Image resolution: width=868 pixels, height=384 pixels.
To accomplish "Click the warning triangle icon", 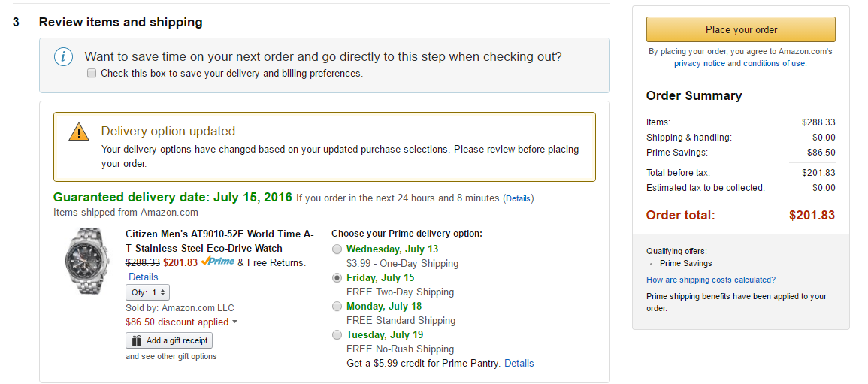I will pyautogui.click(x=79, y=132).
